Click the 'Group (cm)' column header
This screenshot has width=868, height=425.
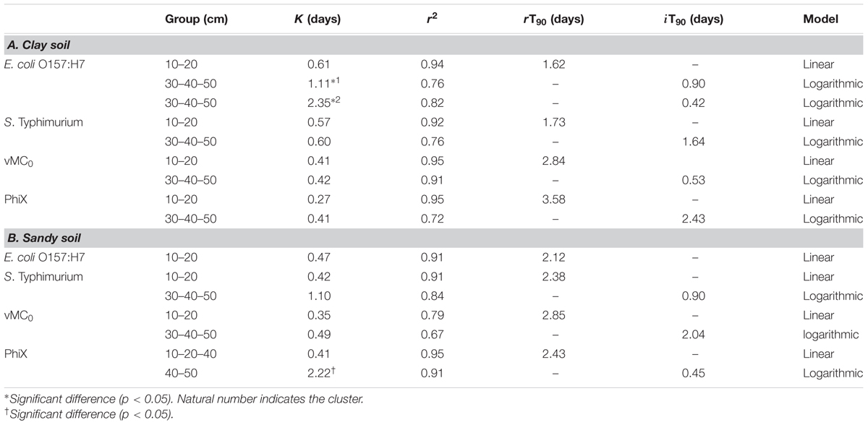pos(197,20)
